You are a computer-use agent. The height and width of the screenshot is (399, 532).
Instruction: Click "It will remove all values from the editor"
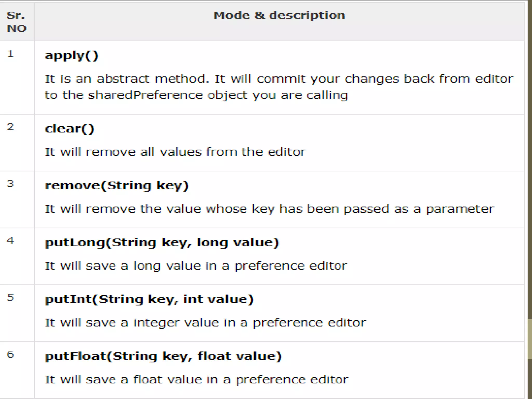(x=176, y=152)
